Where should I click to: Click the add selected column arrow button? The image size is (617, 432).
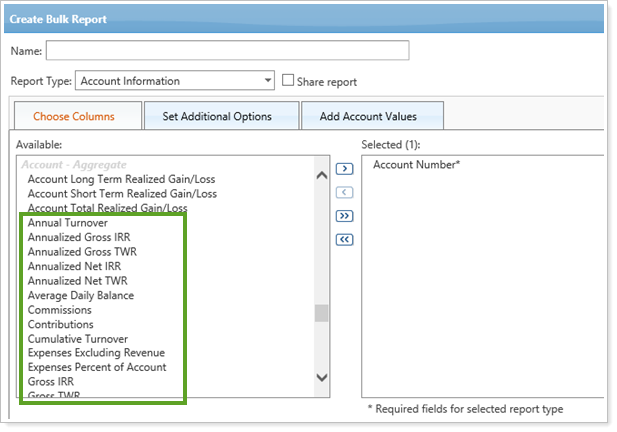pyautogui.click(x=343, y=169)
